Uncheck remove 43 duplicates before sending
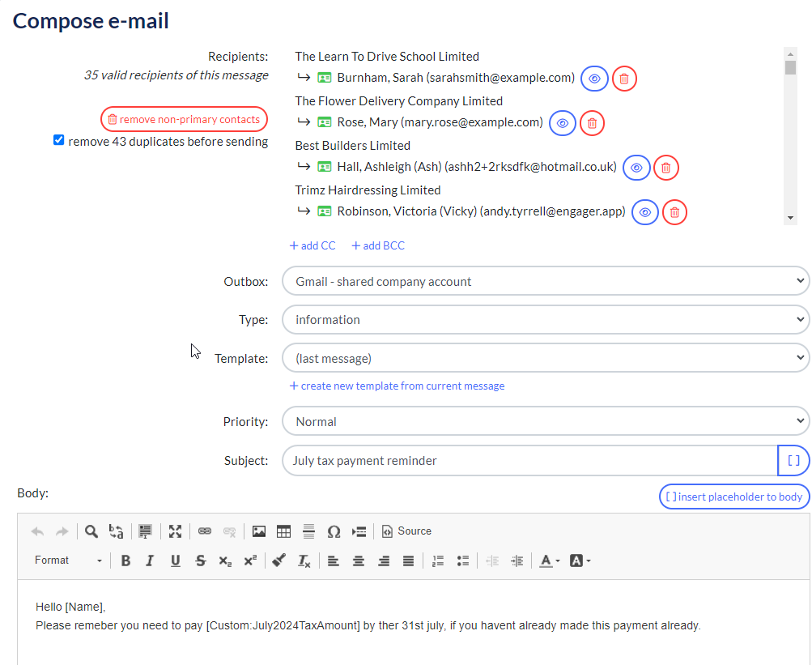 pos(58,140)
